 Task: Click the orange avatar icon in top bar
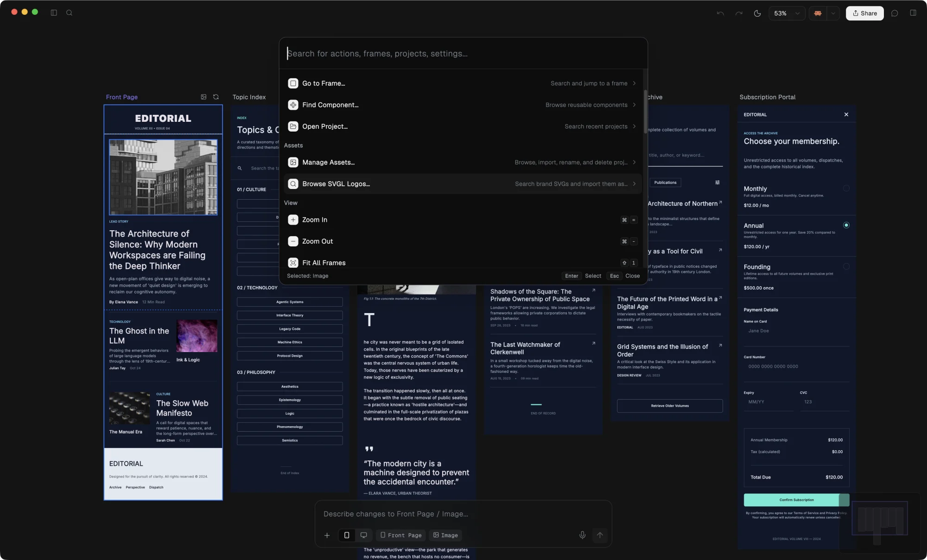tap(818, 13)
